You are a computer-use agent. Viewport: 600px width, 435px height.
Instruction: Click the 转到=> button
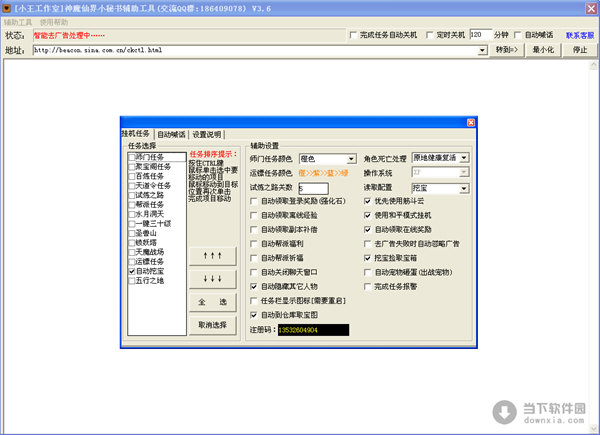[x=507, y=49]
